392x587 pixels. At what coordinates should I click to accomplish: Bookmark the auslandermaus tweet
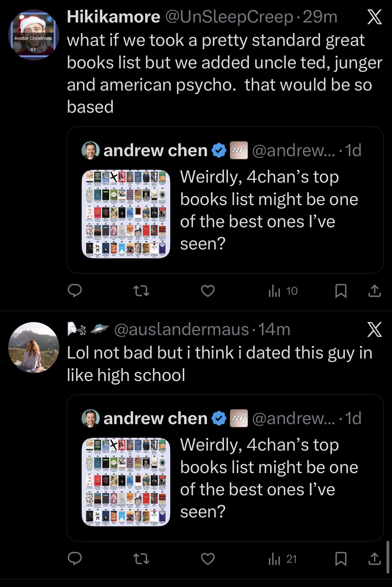tap(341, 558)
